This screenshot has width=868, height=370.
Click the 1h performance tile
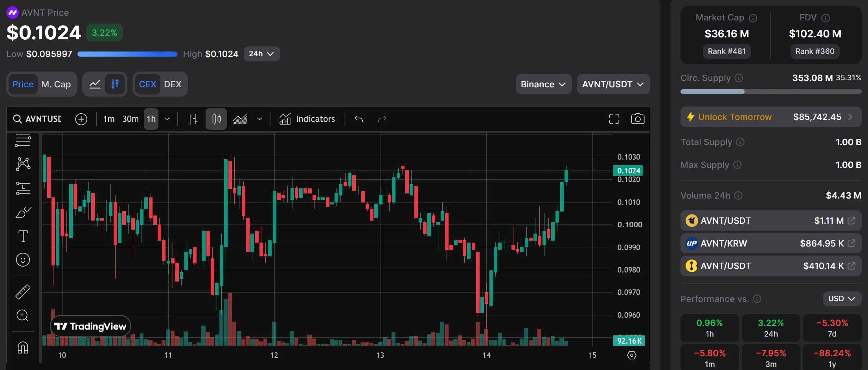click(x=710, y=328)
